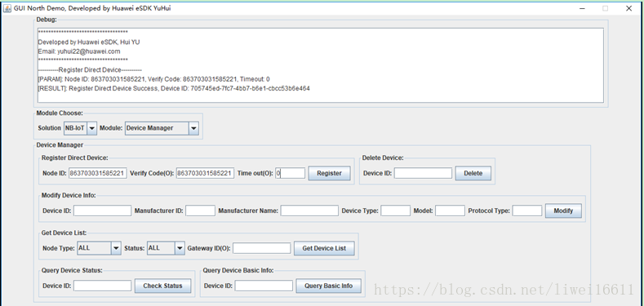Open the Solution NB-IoT dropdown

pos(80,128)
